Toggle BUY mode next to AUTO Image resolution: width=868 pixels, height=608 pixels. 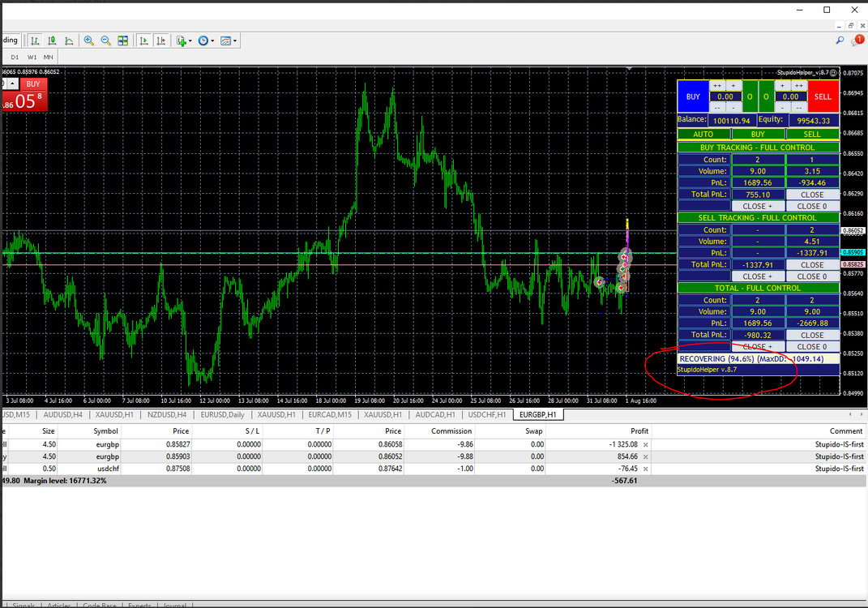pos(758,134)
